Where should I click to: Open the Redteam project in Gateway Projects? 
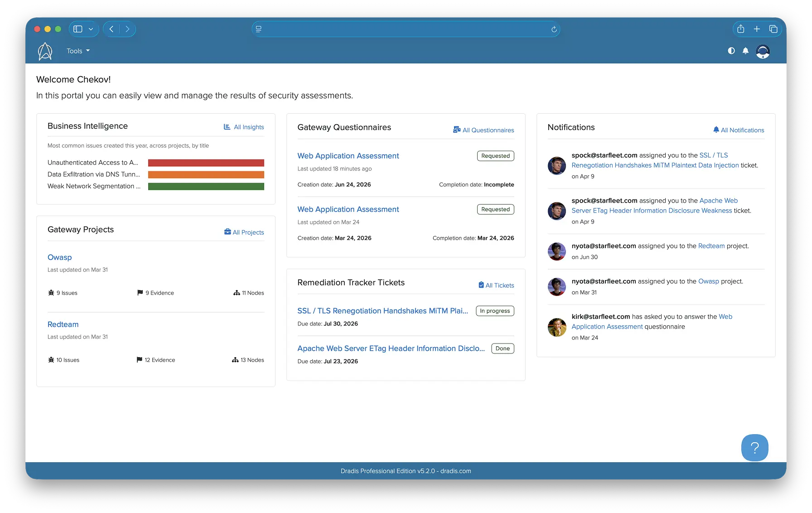(x=63, y=324)
